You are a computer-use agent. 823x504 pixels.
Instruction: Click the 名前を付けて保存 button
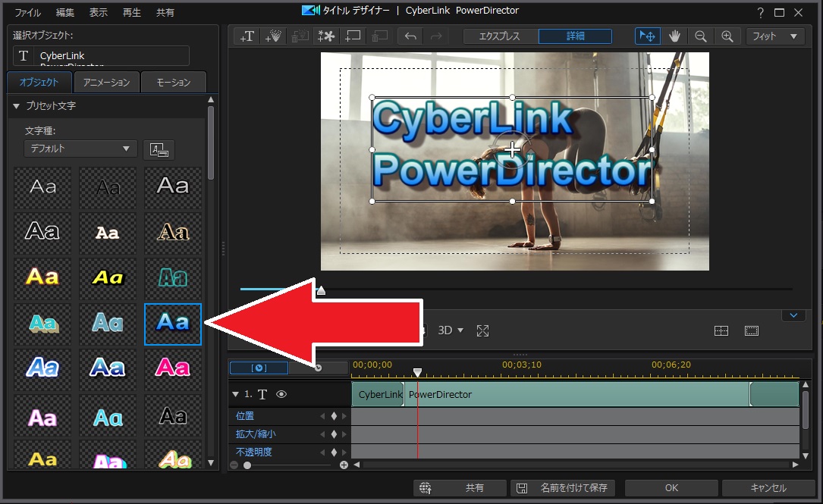coord(562,488)
